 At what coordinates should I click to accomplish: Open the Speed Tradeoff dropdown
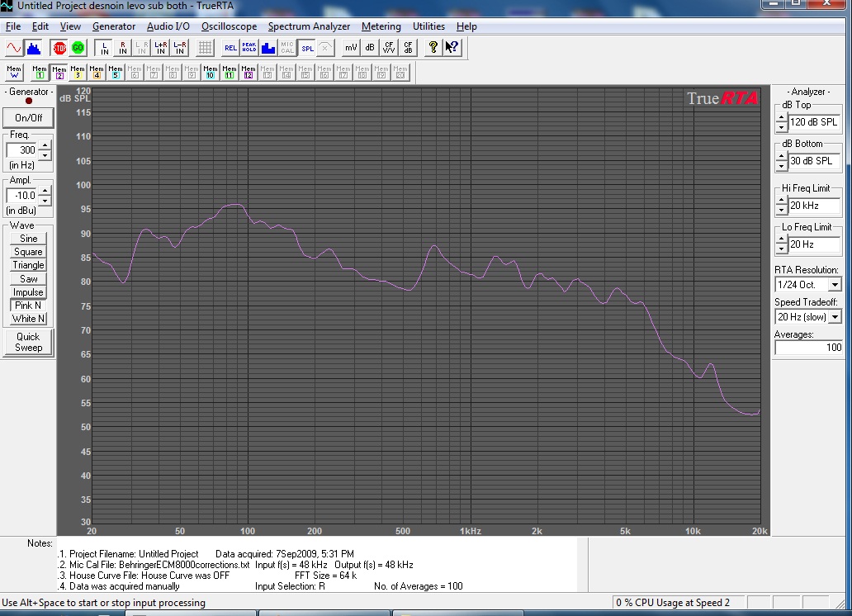point(835,316)
